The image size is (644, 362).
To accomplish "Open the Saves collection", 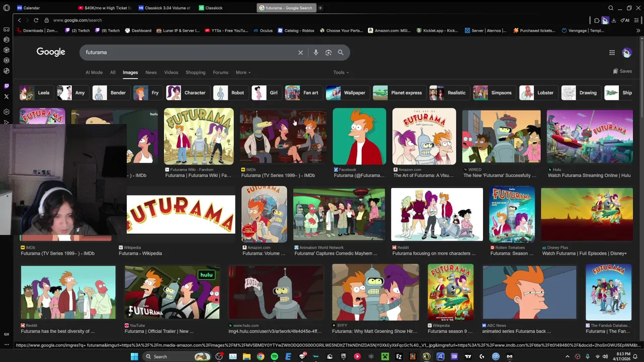I will tap(622, 71).
